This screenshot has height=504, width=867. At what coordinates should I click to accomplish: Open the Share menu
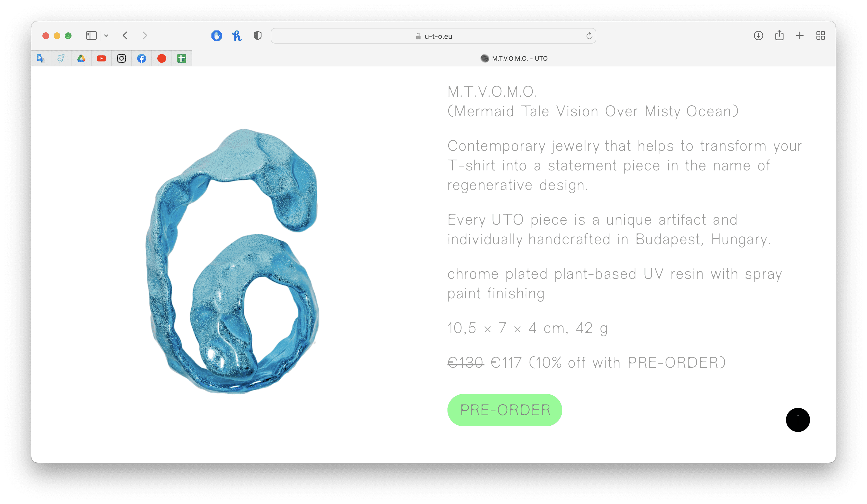tap(779, 35)
